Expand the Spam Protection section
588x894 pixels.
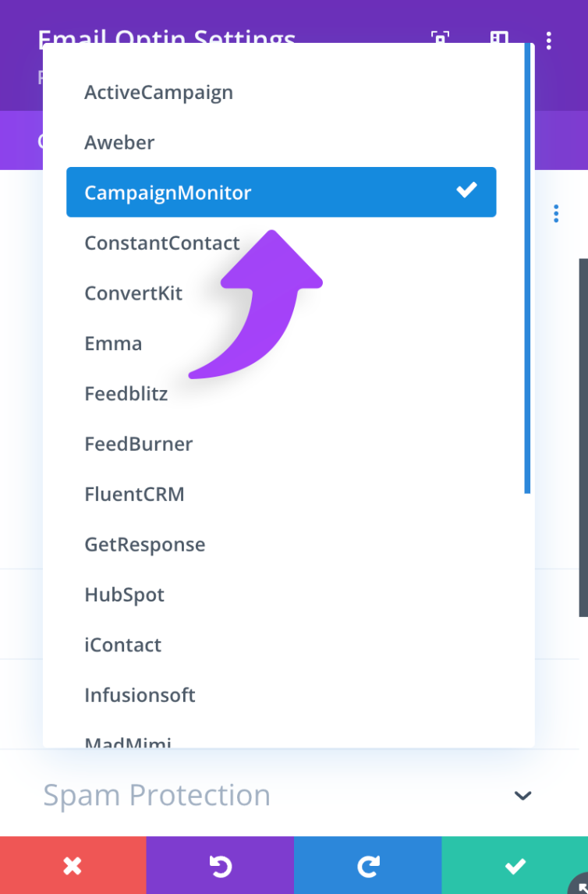[x=522, y=795]
